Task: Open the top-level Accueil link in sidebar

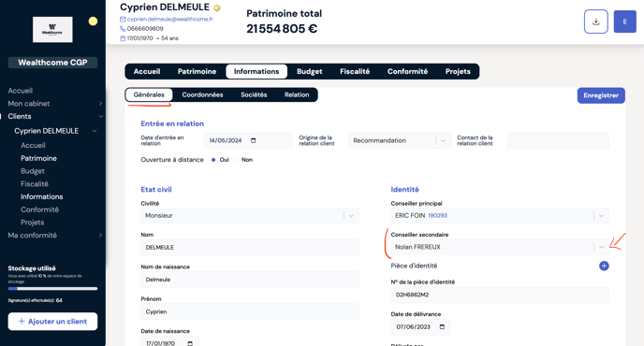Action: 21,91
